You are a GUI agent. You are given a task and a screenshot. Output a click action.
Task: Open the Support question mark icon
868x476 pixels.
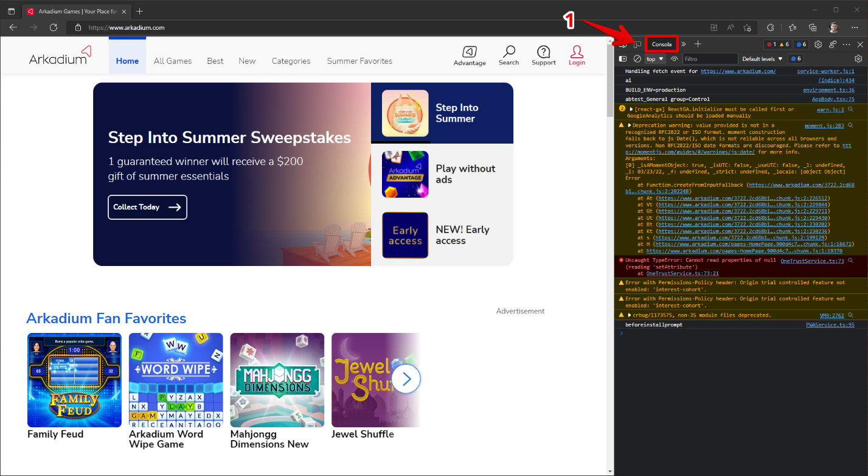click(x=544, y=52)
